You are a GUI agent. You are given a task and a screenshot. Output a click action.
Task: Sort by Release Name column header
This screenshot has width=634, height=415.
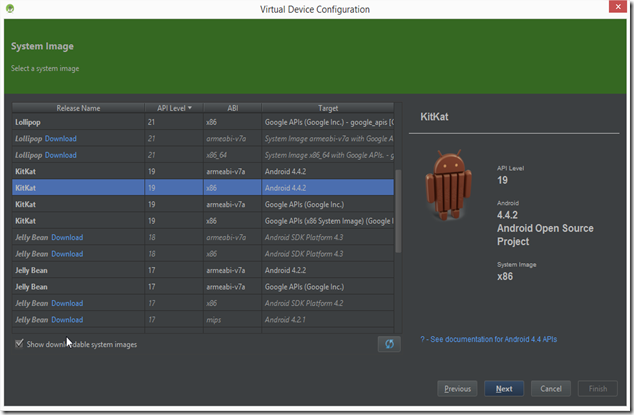(78, 108)
